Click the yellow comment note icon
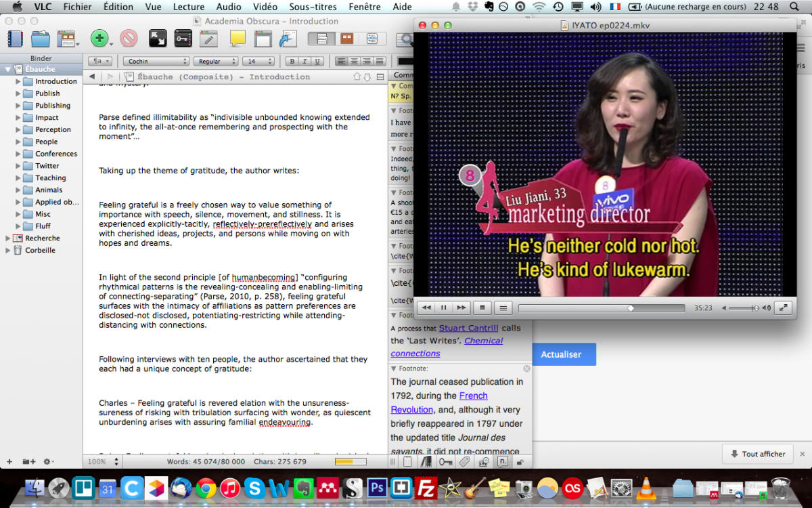The image size is (812, 508). coord(238,39)
